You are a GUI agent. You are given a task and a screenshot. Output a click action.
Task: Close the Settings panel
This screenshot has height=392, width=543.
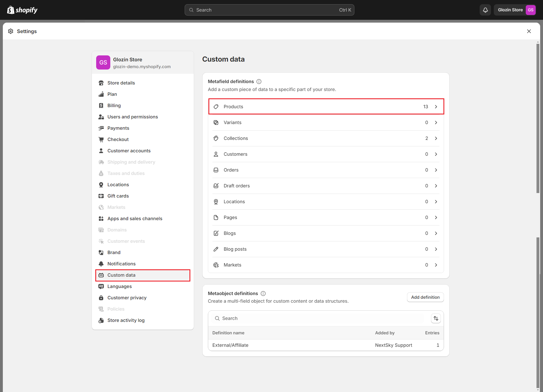point(529,31)
